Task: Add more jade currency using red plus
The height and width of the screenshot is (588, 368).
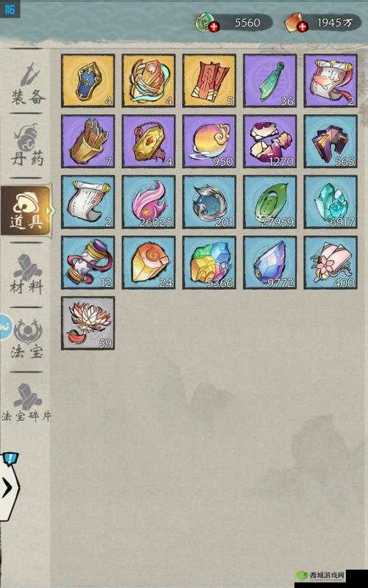Action: 214,27
